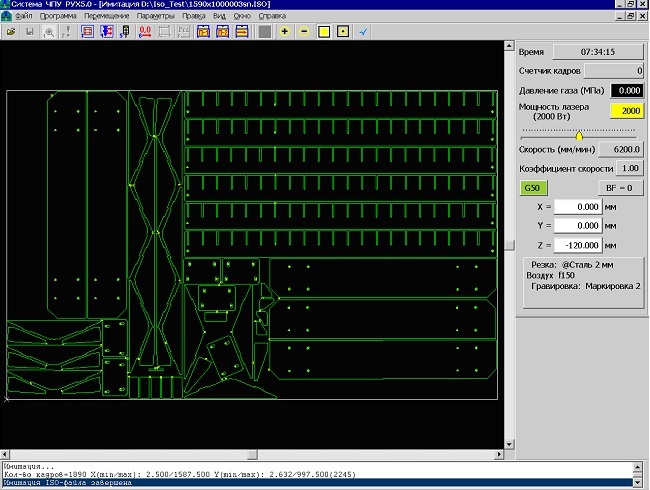
Task: Click the plain yellow square toolbar icon
Action: [x=324, y=32]
